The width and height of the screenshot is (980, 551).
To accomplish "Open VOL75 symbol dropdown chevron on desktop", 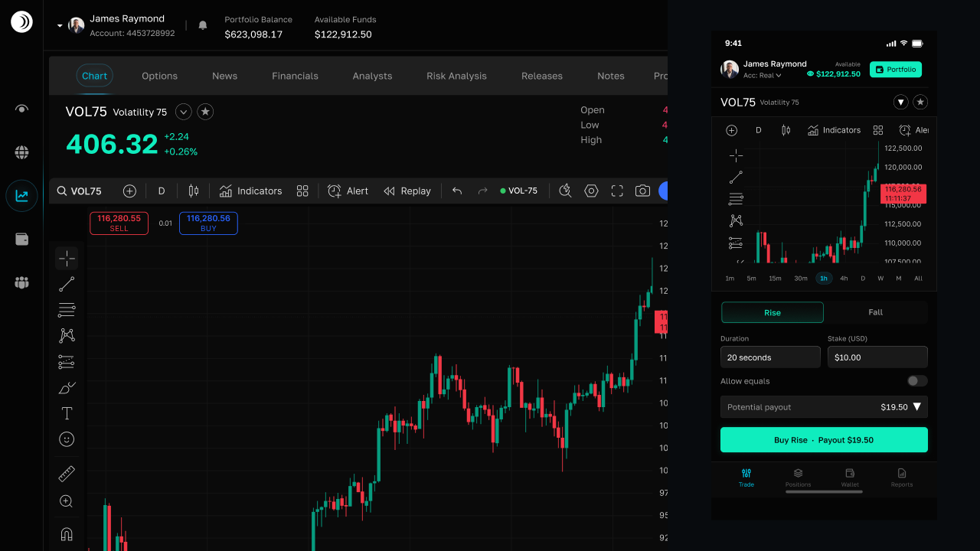I will (x=183, y=112).
